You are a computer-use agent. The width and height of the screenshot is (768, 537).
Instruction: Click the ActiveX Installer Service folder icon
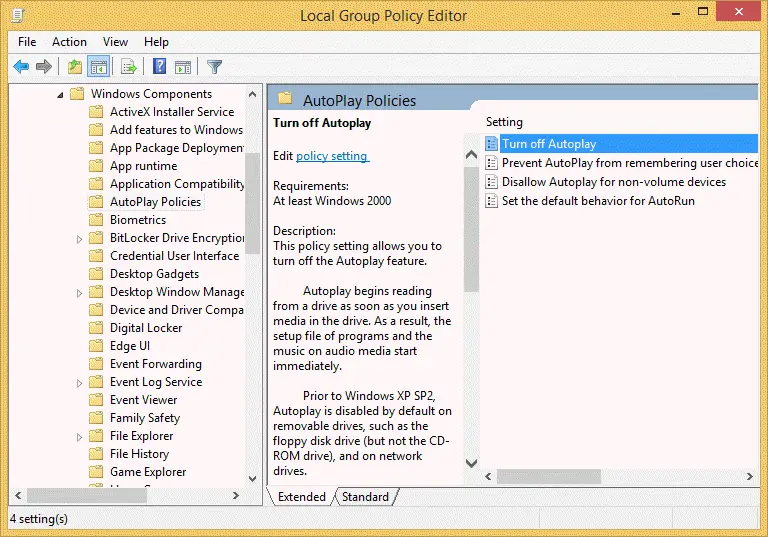click(x=96, y=112)
